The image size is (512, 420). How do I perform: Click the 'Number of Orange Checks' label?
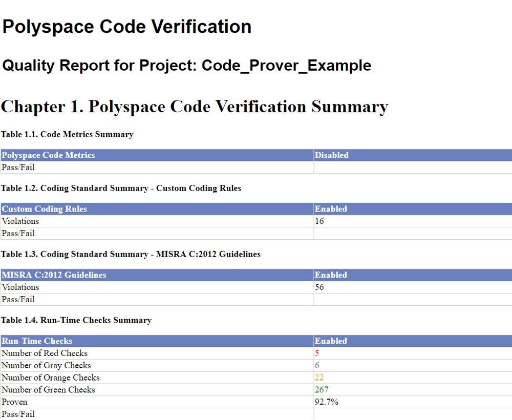pyautogui.click(x=50, y=377)
